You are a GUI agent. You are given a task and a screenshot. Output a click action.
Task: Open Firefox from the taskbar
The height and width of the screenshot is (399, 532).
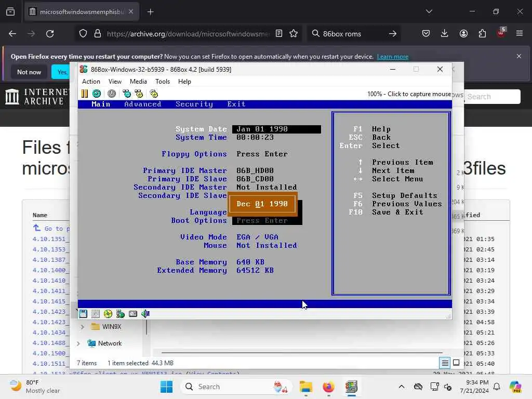tap(328, 387)
